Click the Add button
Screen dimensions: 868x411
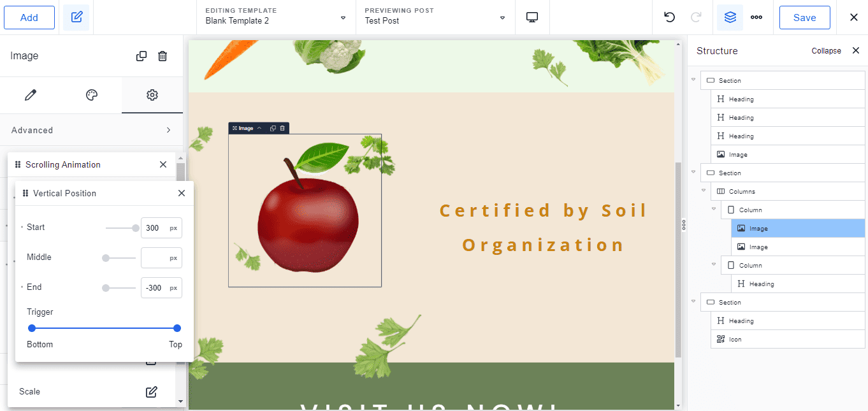(x=29, y=17)
